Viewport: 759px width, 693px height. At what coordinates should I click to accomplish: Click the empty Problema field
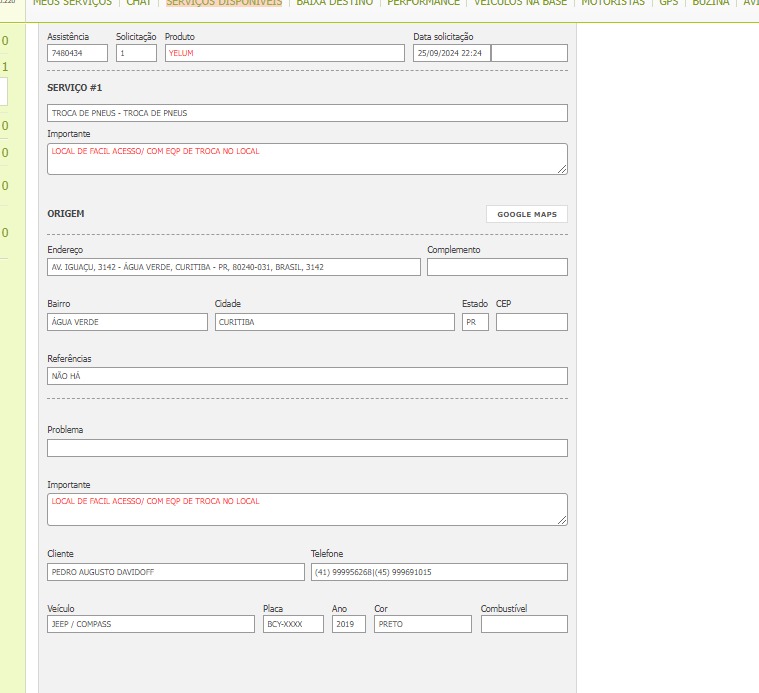[x=307, y=448]
